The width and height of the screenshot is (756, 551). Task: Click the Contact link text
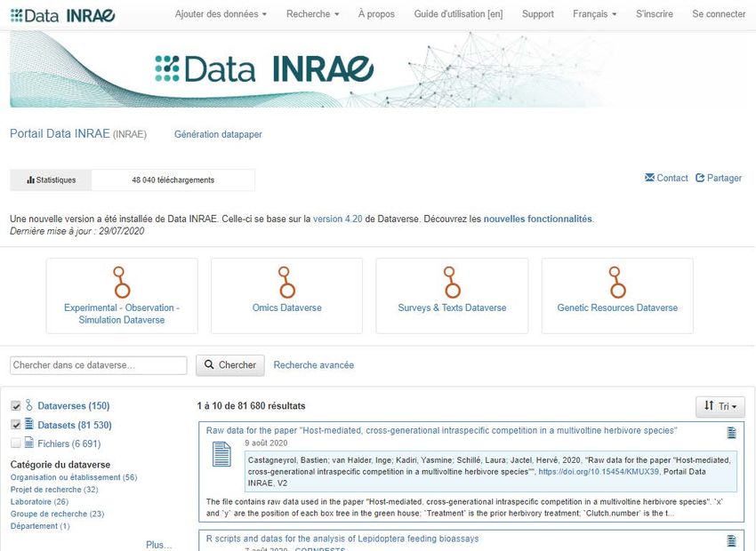672,179
